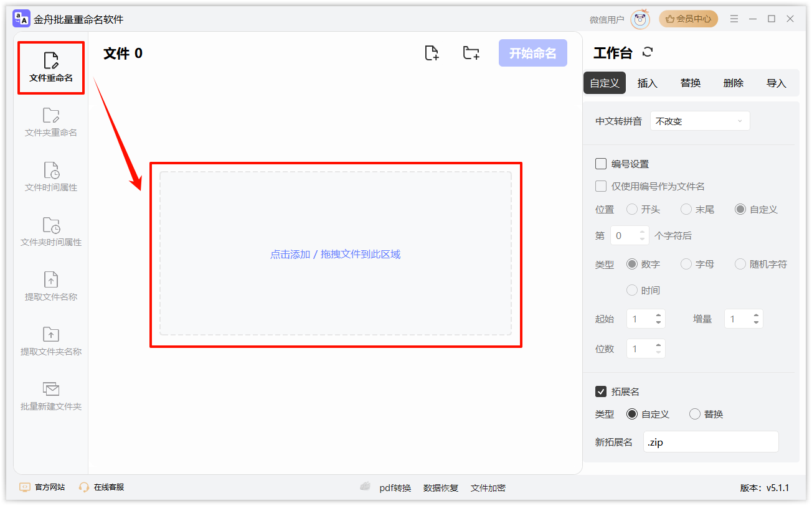Screen dimensions: 812x506
Task: Open the 中文转拼音 dropdown
Action: coord(699,121)
